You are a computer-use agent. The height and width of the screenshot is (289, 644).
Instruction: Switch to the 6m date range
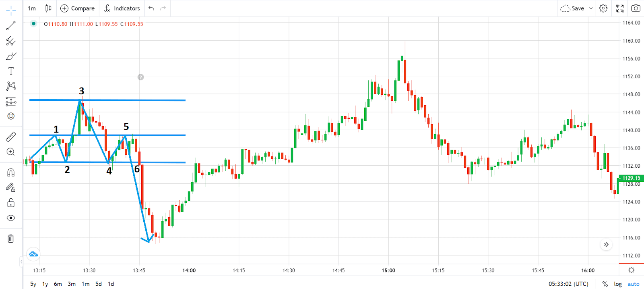pos(58,284)
